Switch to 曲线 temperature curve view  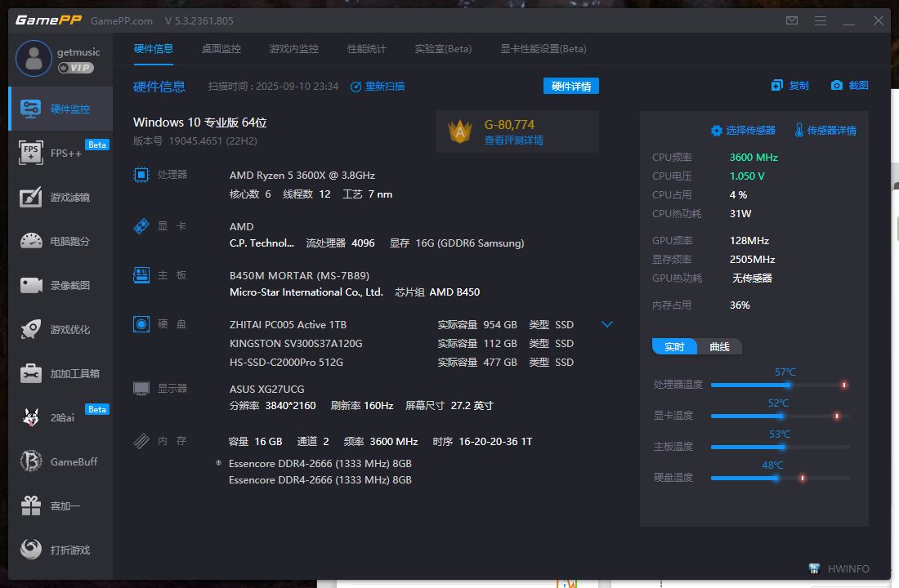[x=719, y=346]
